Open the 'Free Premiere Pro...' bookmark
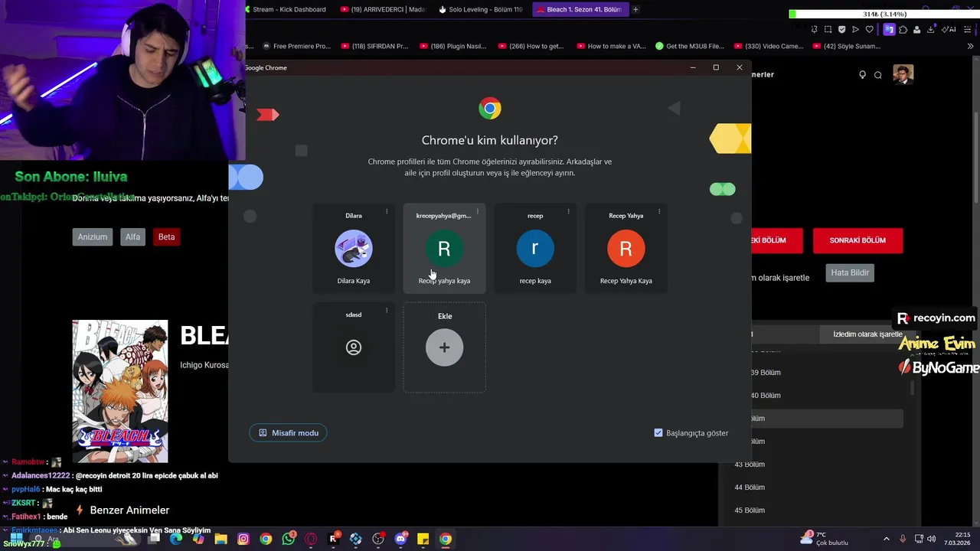 [296, 46]
